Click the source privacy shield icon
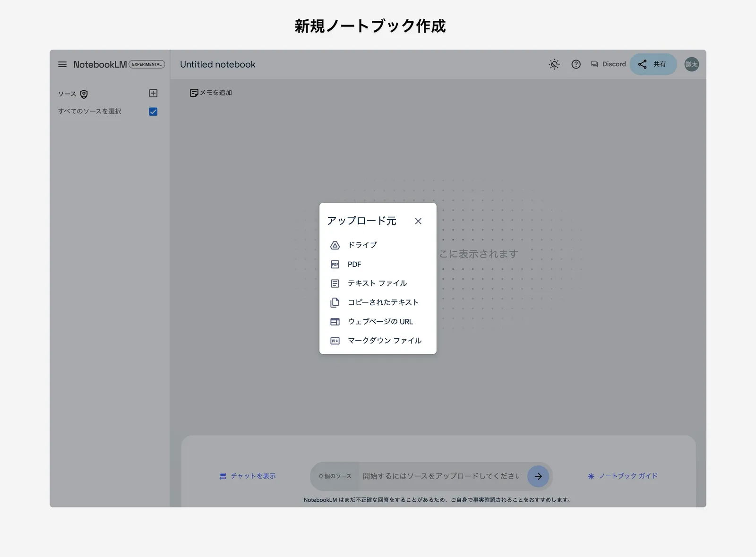 pos(84,94)
